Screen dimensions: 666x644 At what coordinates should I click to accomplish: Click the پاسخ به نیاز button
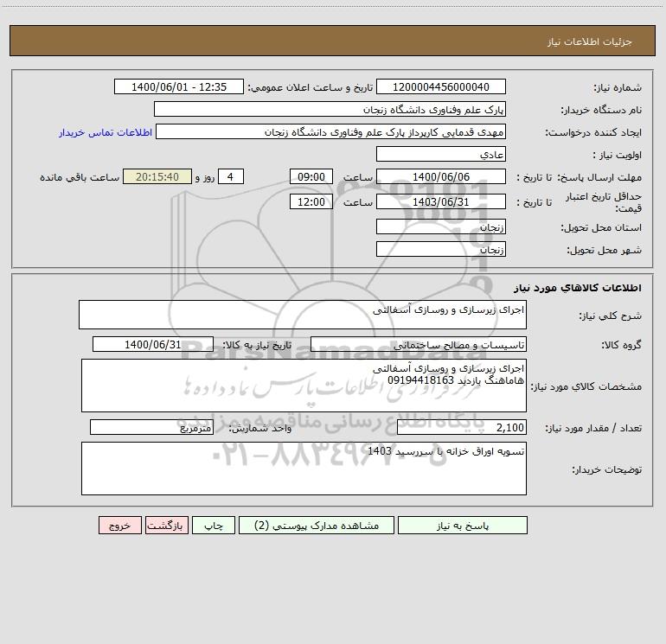pos(463,525)
